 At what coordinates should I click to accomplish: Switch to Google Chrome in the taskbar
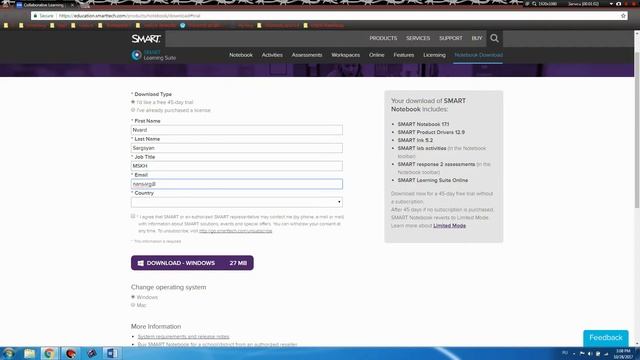(x=49, y=353)
